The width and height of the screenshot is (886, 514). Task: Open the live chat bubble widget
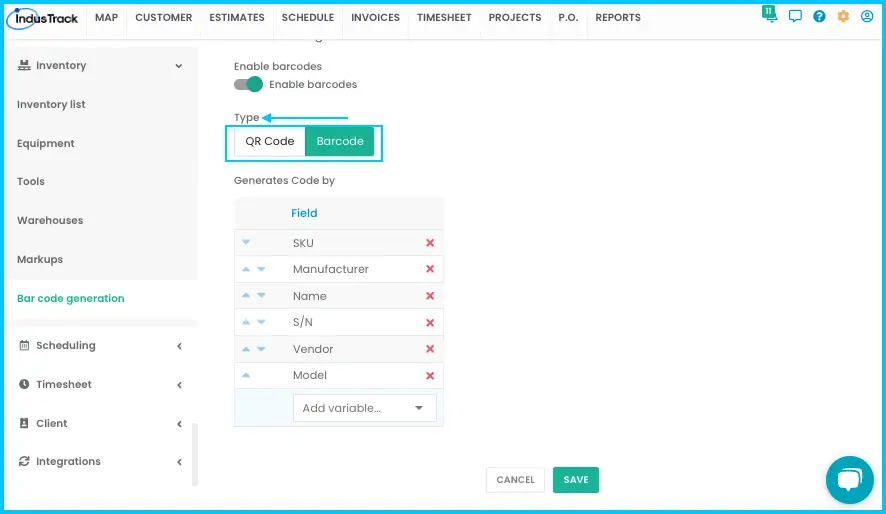click(849, 480)
